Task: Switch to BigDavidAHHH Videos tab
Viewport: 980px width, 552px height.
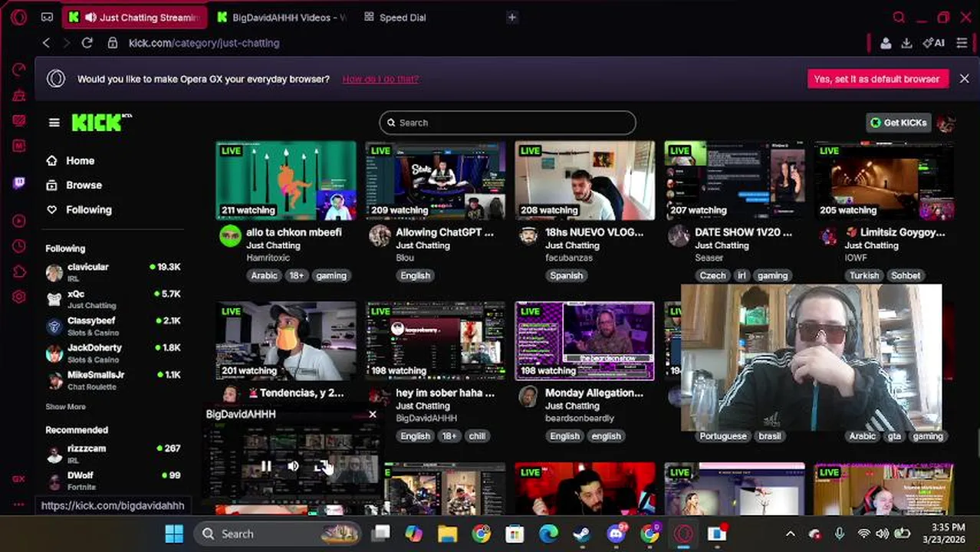Action: pyautogui.click(x=281, y=18)
